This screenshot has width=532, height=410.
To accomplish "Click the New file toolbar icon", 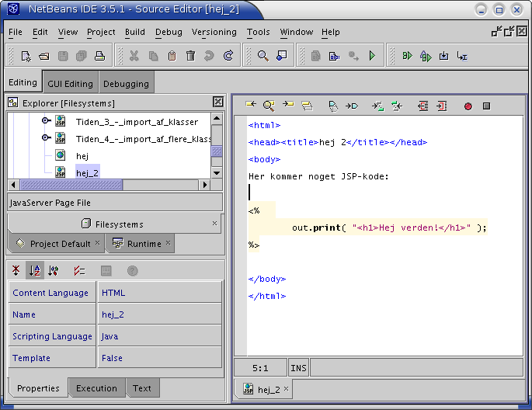I will coord(26,56).
